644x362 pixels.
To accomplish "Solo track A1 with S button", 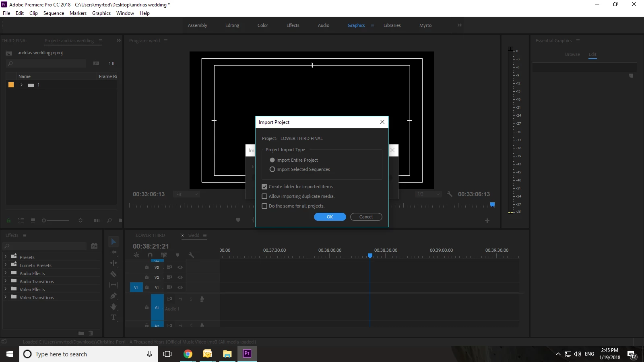I will click(x=191, y=299).
